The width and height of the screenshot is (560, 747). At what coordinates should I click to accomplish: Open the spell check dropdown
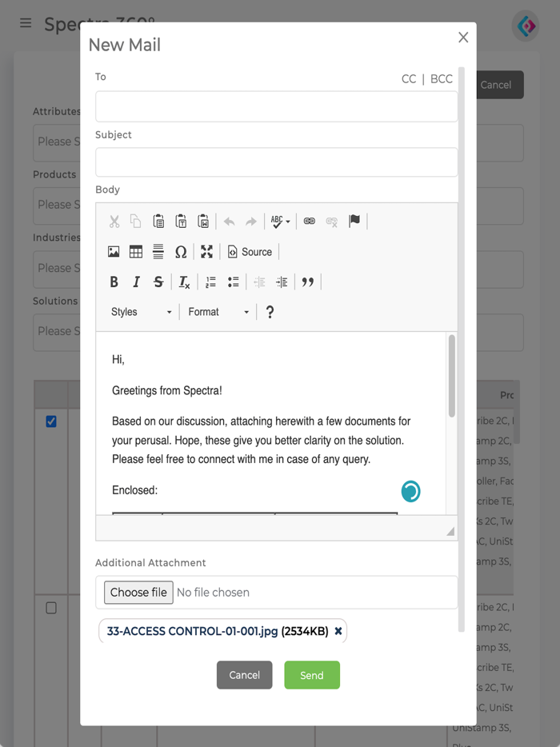280,222
